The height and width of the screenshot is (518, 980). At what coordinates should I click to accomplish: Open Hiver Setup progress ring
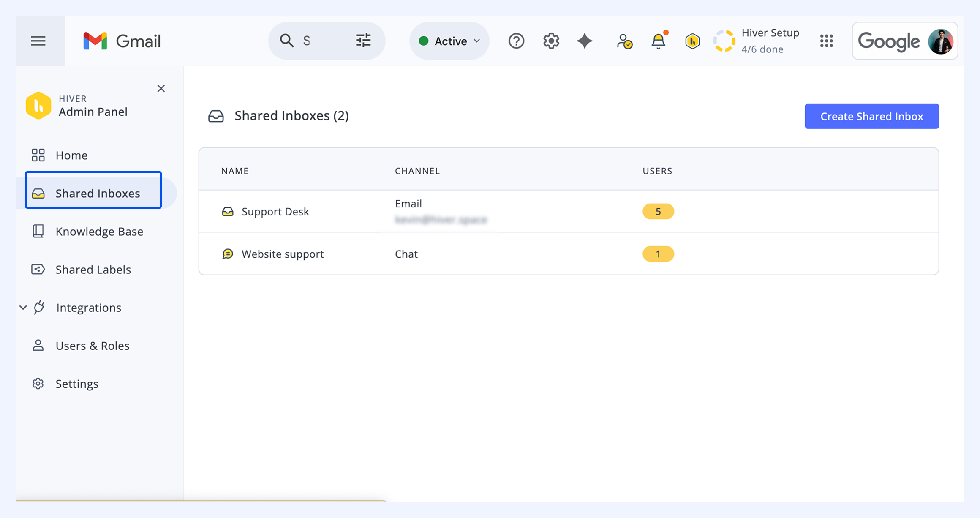(x=724, y=41)
